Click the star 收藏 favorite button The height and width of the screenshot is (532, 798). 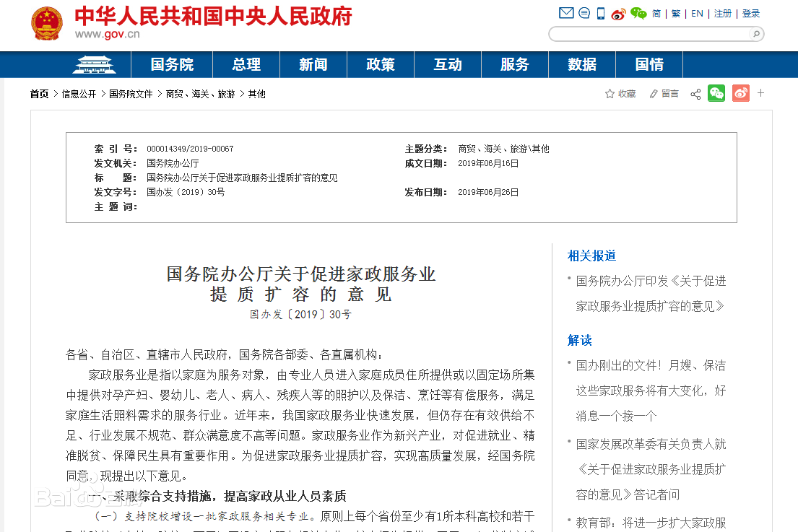click(x=620, y=94)
